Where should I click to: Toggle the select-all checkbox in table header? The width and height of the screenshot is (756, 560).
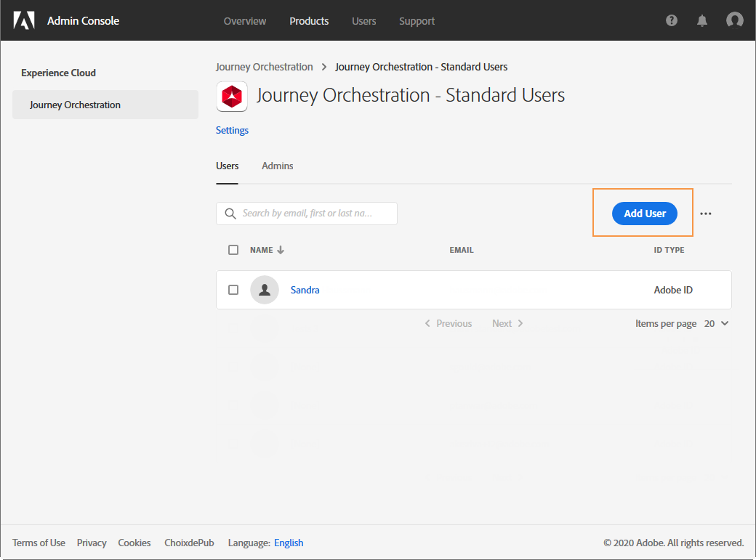tap(233, 250)
